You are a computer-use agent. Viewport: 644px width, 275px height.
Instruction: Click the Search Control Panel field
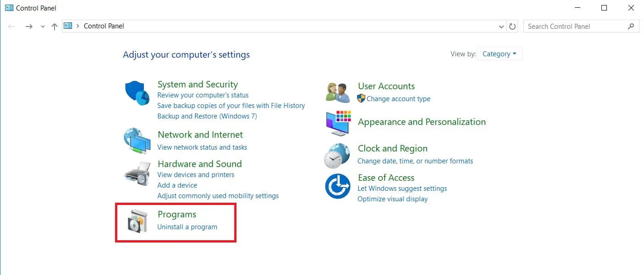575,27
